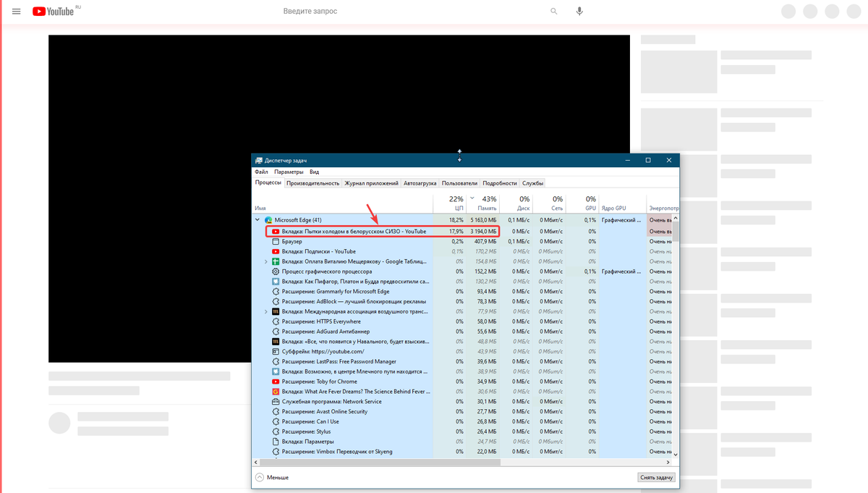Switch to the Службы tab
This screenshot has width=868, height=493.
coord(533,183)
